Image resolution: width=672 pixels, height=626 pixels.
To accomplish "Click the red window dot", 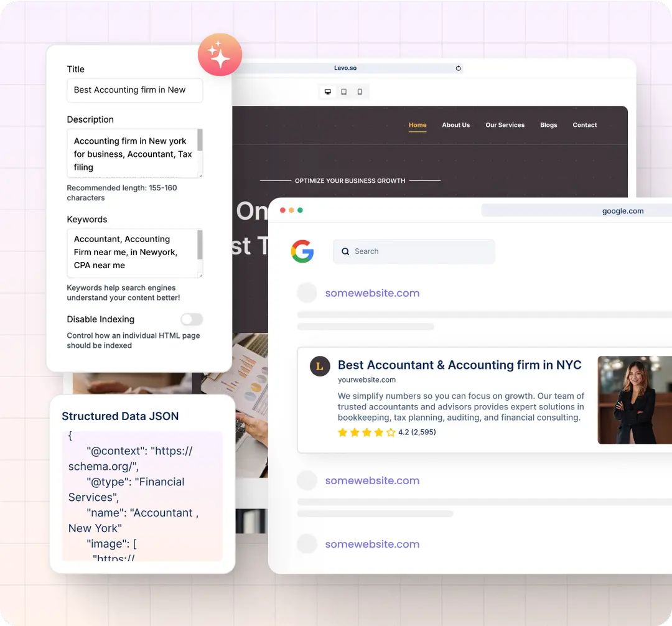I will 282,210.
